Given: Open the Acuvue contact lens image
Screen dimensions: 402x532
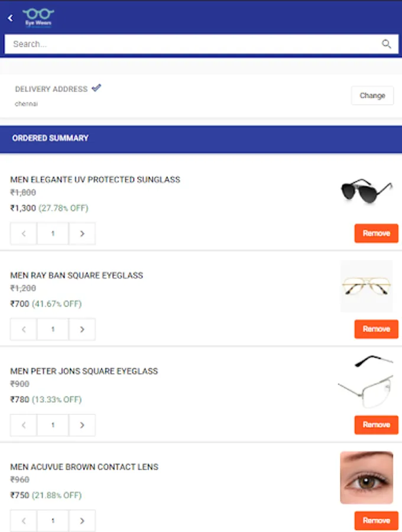Looking at the screenshot, I should tap(367, 478).
